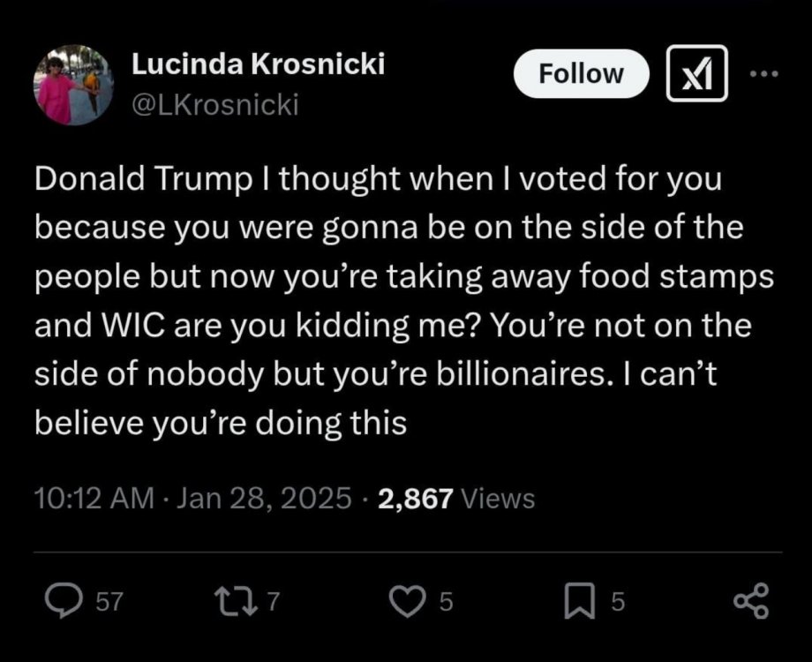Repost the tweet using the retweet icon

tap(236, 602)
